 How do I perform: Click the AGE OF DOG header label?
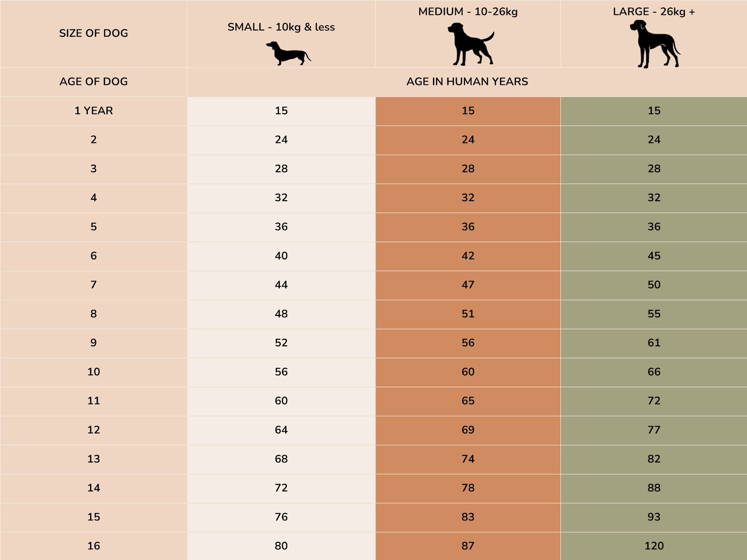coord(93,82)
